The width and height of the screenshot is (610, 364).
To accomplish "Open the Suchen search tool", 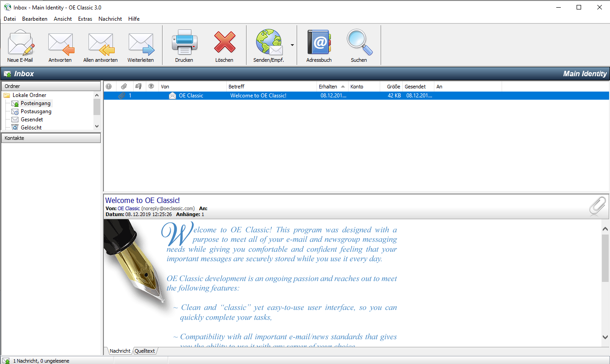I will point(359,46).
